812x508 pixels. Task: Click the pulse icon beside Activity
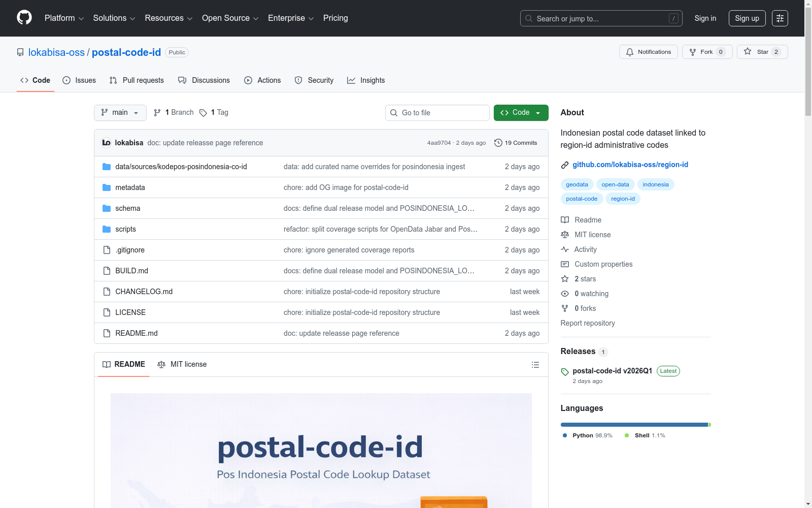point(565,249)
